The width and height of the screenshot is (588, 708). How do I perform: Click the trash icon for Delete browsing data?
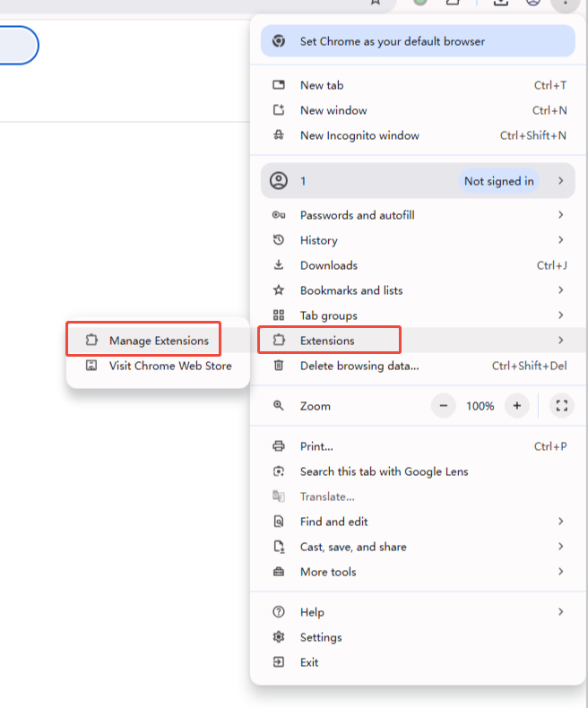279,366
